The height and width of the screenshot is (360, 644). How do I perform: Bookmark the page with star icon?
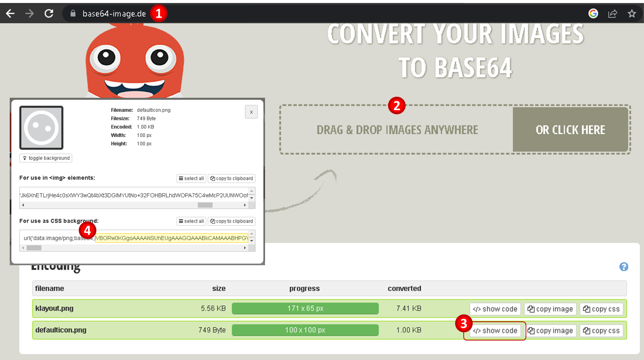point(632,14)
